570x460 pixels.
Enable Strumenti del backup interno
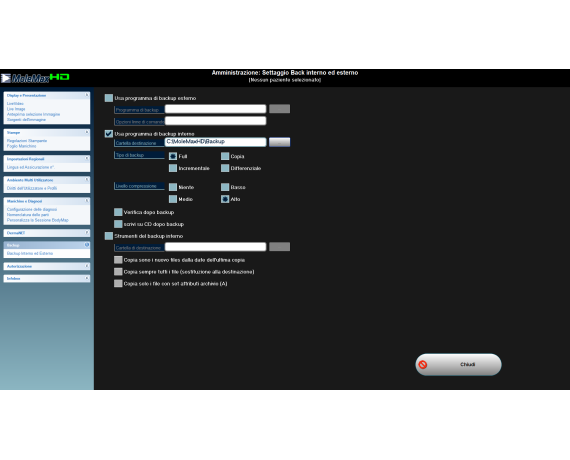tap(109, 236)
